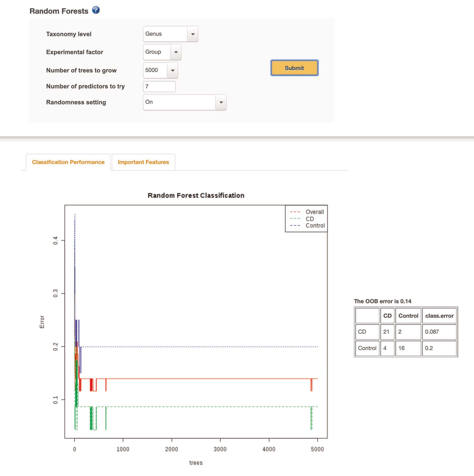
Task: Click the 0.087 class error cell
Action: [x=439, y=332]
